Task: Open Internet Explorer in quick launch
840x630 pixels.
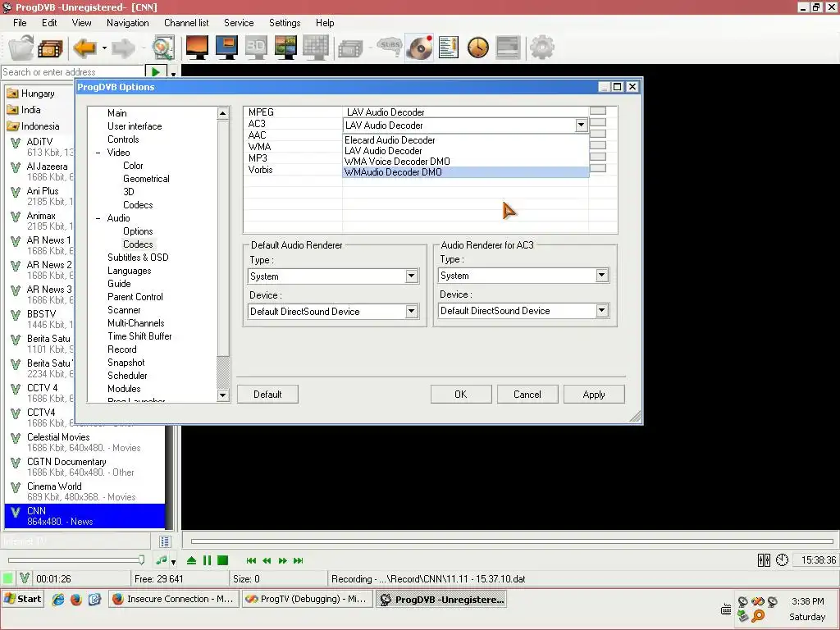Action: tap(58, 600)
